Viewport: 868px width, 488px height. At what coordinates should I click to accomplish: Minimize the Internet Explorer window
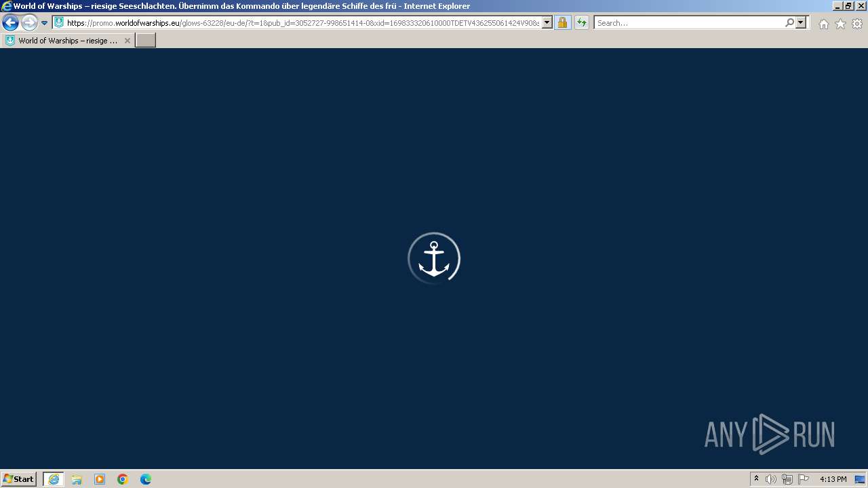tap(837, 6)
